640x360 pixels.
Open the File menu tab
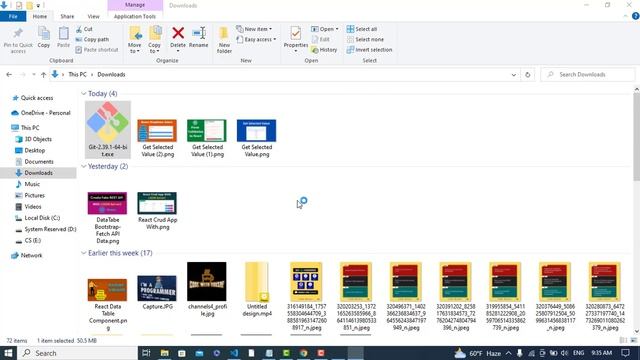click(x=13, y=16)
